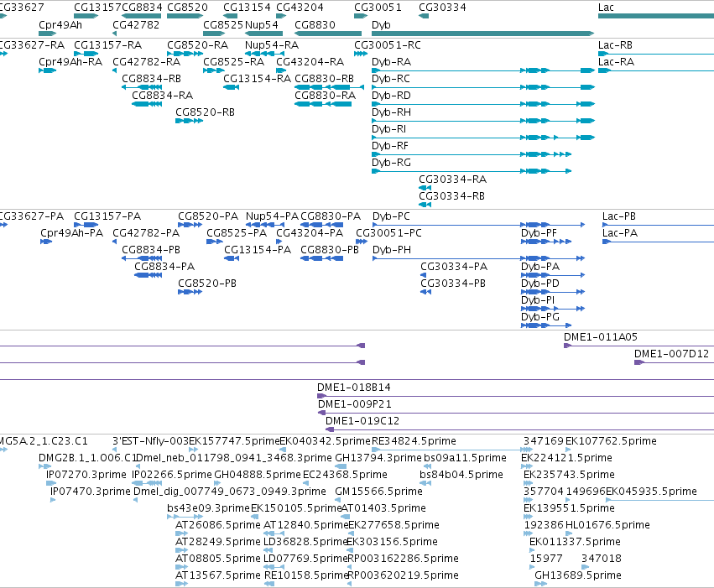Select transcript Dyb-RH label
The height and width of the screenshot is (588, 714).
tap(391, 112)
